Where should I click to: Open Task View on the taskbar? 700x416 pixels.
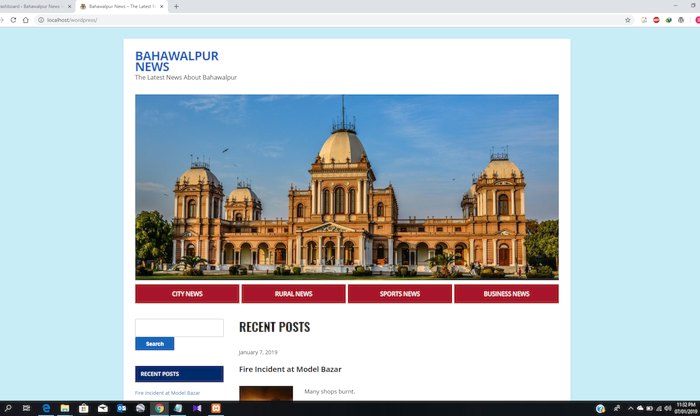coord(27,408)
